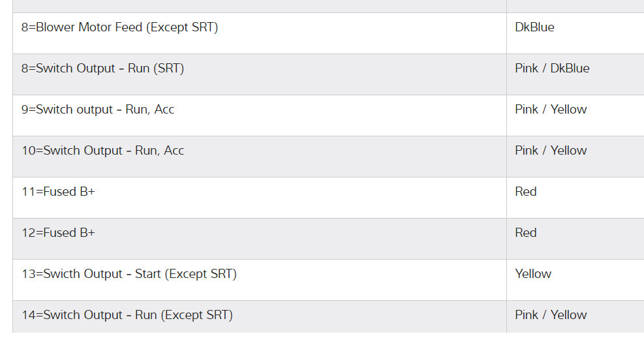Image resolution: width=644 pixels, height=338 pixels.
Task: Click the empty cell above Blower Motor Feed
Action: tap(259, 6)
